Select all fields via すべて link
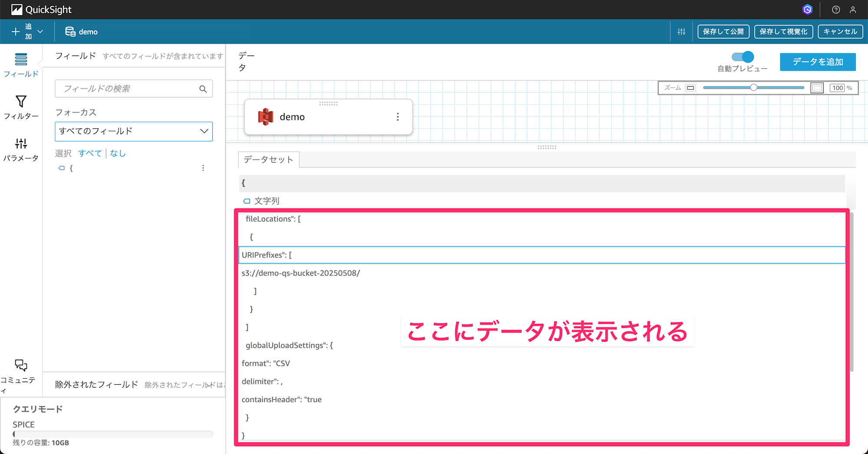 pyautogui.click(x=90, y=153)
